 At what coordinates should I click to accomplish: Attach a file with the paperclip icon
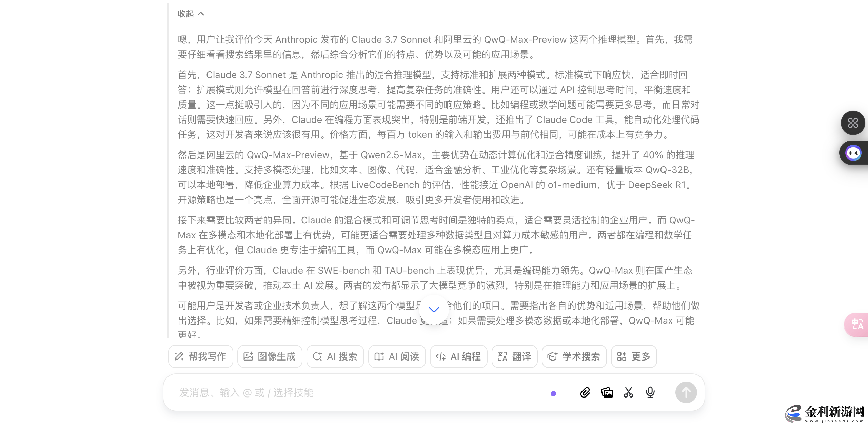(x=585, y=393)
